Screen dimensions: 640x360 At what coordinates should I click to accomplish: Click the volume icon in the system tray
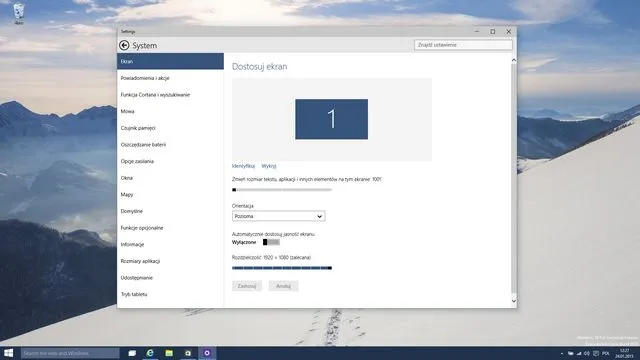click(x=587, y=353)
